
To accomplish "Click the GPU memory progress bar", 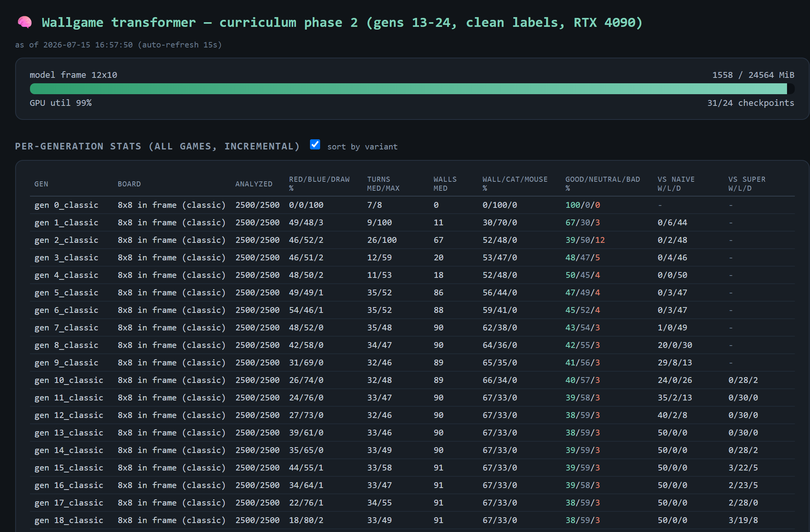I will 412,89.
